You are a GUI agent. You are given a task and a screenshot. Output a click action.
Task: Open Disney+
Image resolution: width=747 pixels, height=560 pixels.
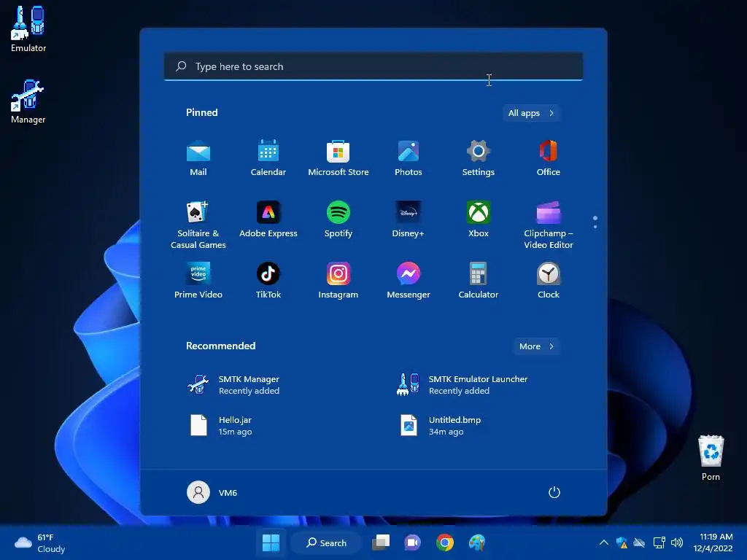409,220
